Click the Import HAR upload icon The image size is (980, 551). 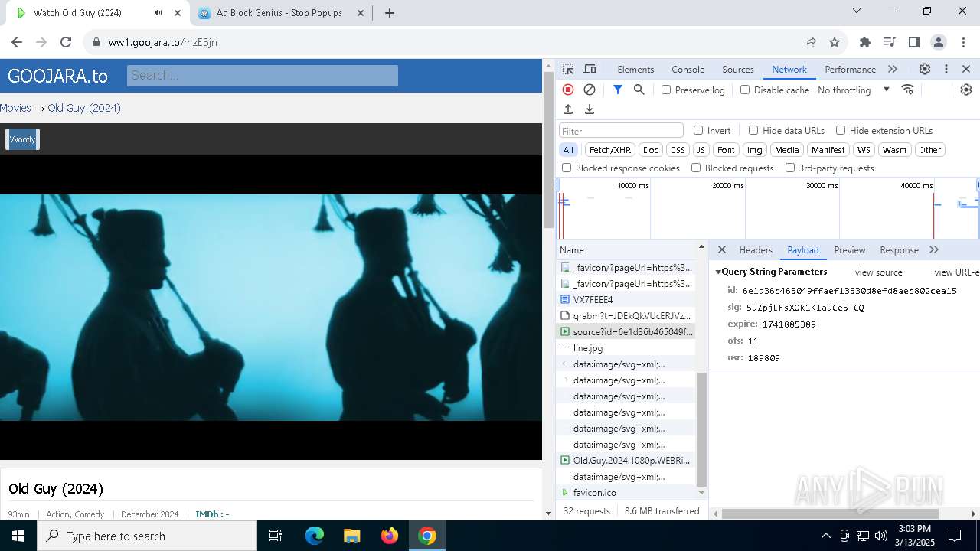568,109
